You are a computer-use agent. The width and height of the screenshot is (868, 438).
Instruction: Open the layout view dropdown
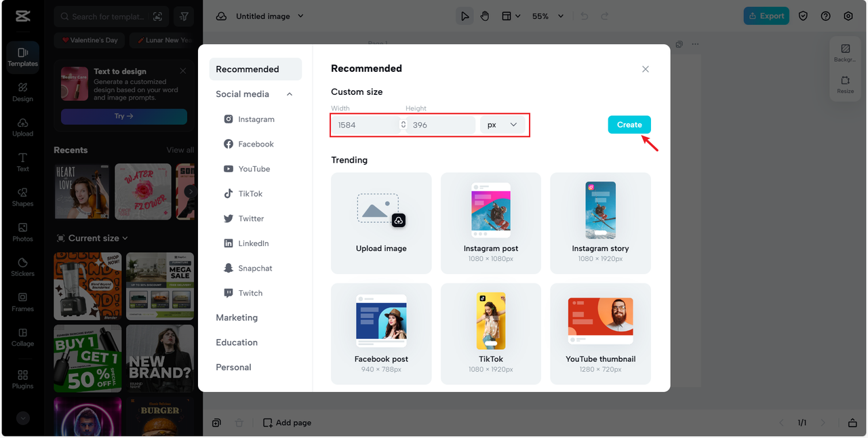tap(511, 16)
